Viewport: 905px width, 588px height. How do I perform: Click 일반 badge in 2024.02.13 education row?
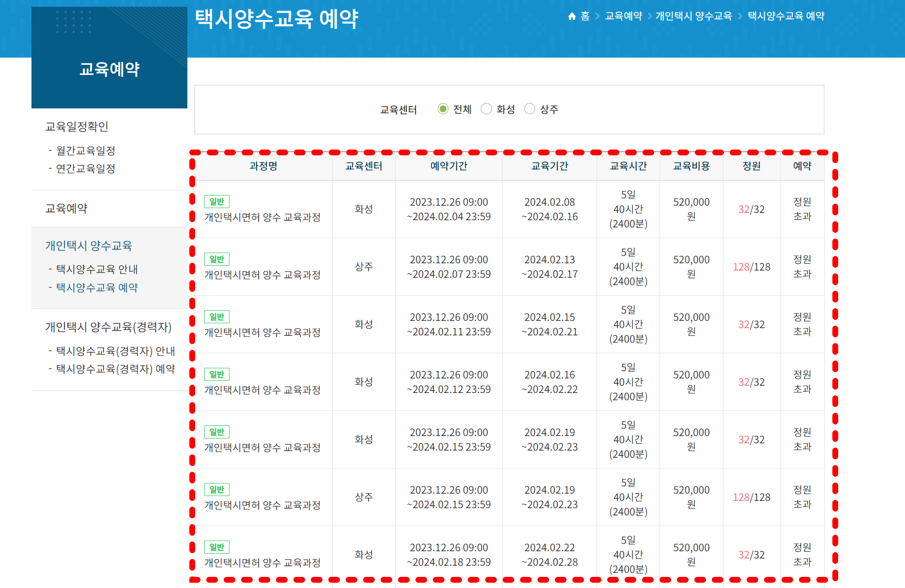point(217,259)
